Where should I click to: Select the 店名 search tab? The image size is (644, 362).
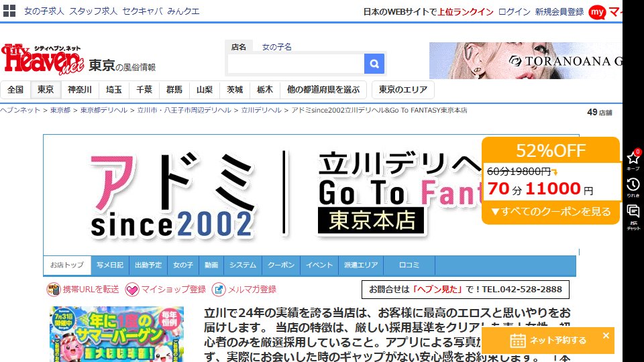(239, 47)
